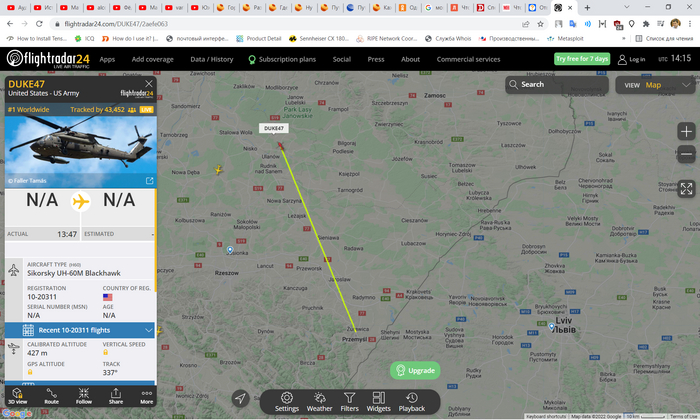The image size is (700, 420).
Task: Click the Lviv airport pin
Action: click(552, 327)
